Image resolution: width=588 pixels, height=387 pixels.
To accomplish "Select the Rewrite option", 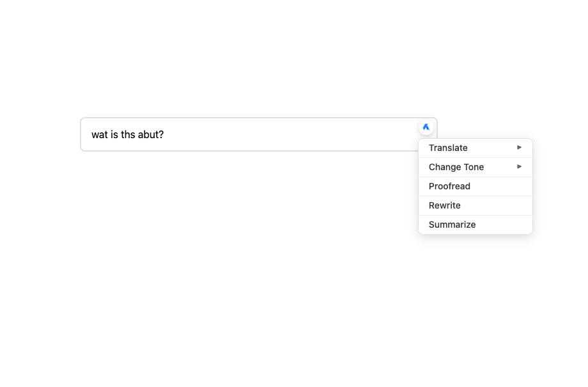I will 445,205.
